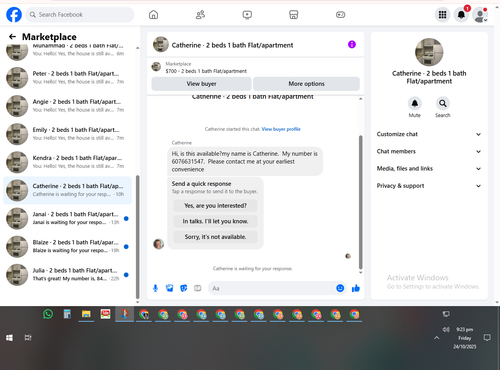Open the notifications bell with red badge
The width and height of the screenshot is (500, 370).
coord(461,15)
